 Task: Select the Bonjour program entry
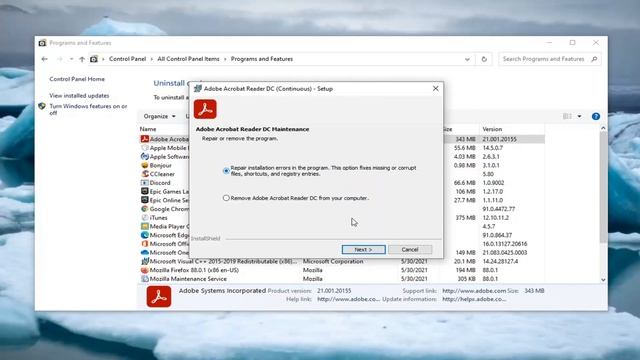click(156, 165)
